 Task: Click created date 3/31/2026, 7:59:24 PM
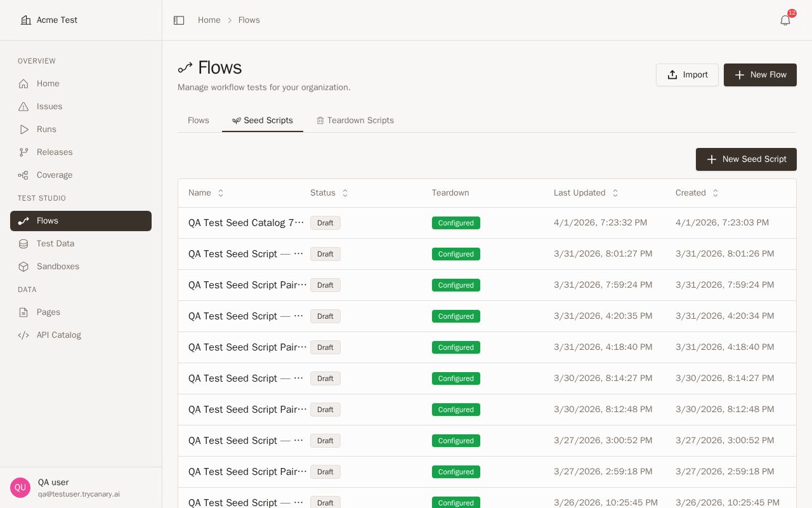pyautogui.click(x=724, y=285)
